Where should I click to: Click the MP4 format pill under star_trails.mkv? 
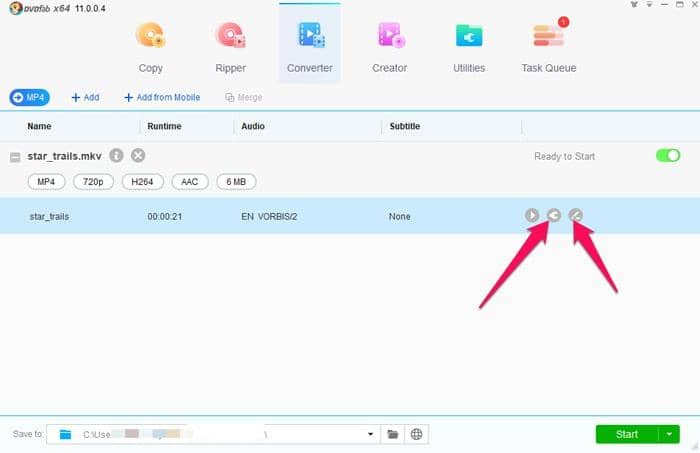pos(46,182)
